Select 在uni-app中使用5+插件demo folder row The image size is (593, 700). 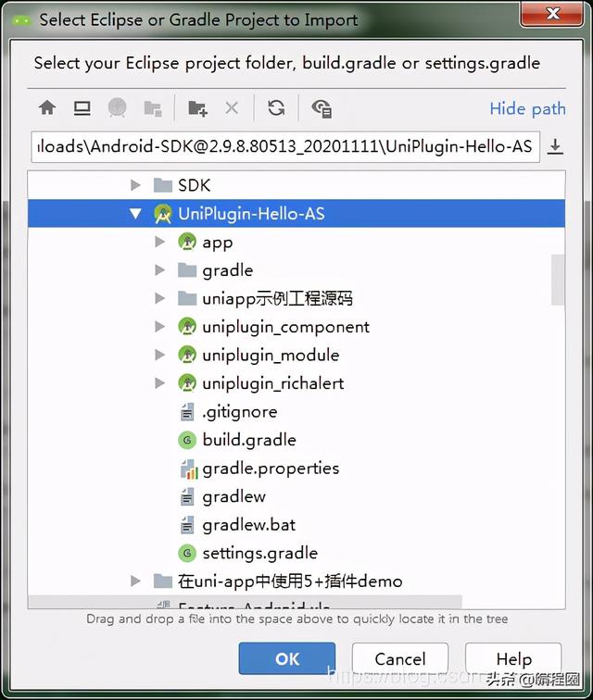click(x=296, y=581)
